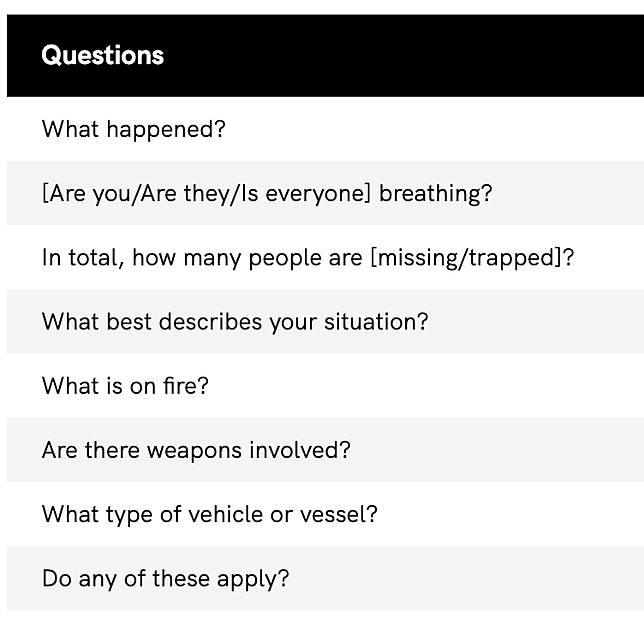Click the word 'fire?' in the question list
Image resolution: width=644 pixels, height=630 pixels.
(186, 386)
